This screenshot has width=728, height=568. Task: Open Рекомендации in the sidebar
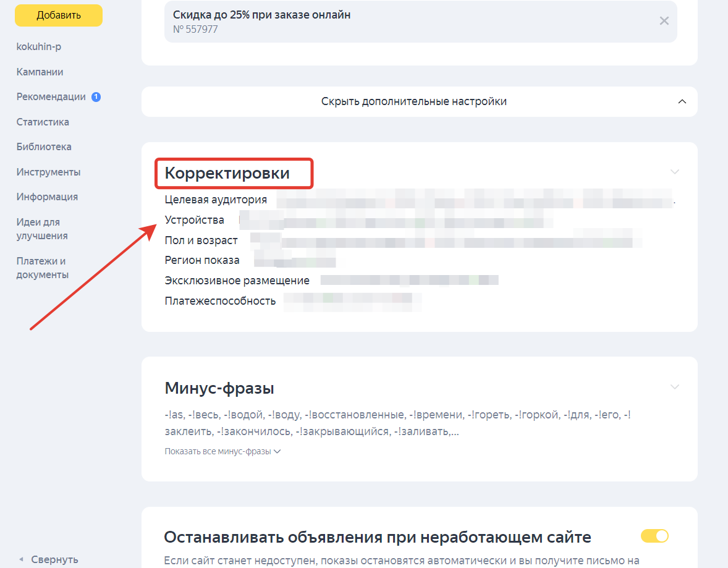[51, 96]
